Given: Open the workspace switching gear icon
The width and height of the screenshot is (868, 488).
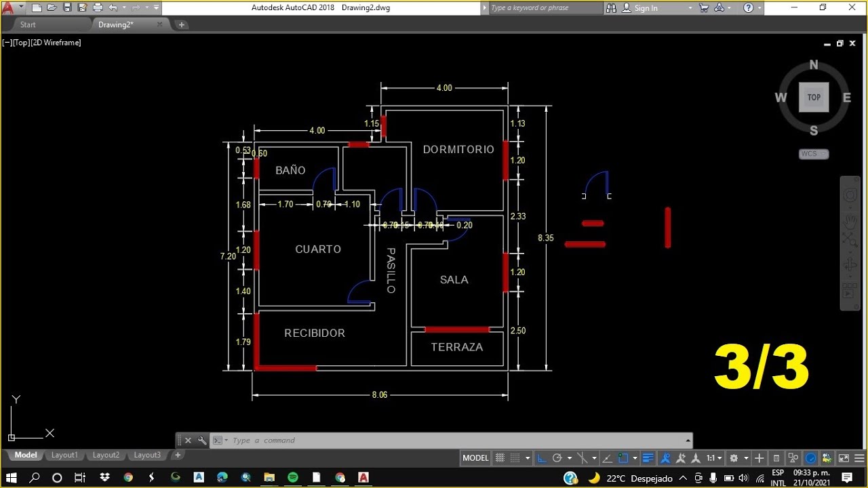Looking at the screenshot, I should point(734,458).
